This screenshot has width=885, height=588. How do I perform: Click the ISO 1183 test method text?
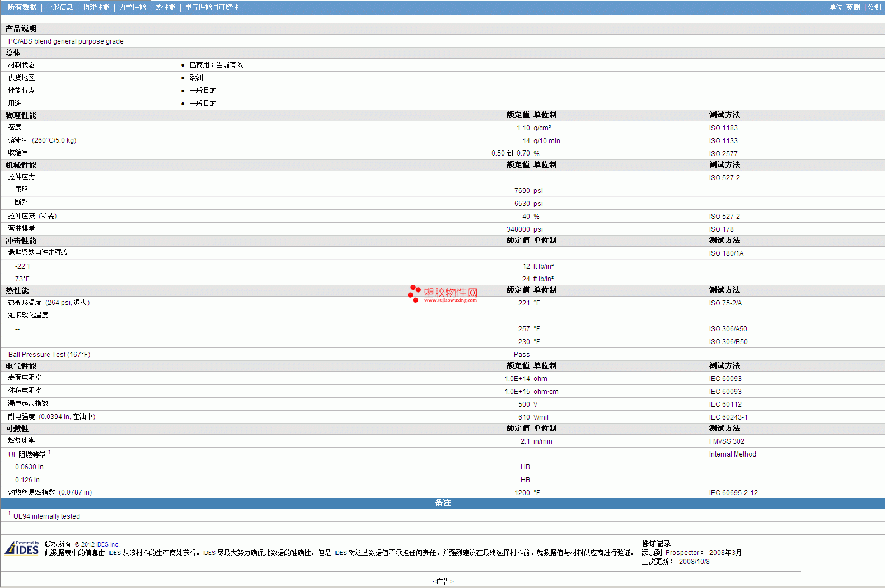pyautogui.click(x=723, y=128)
